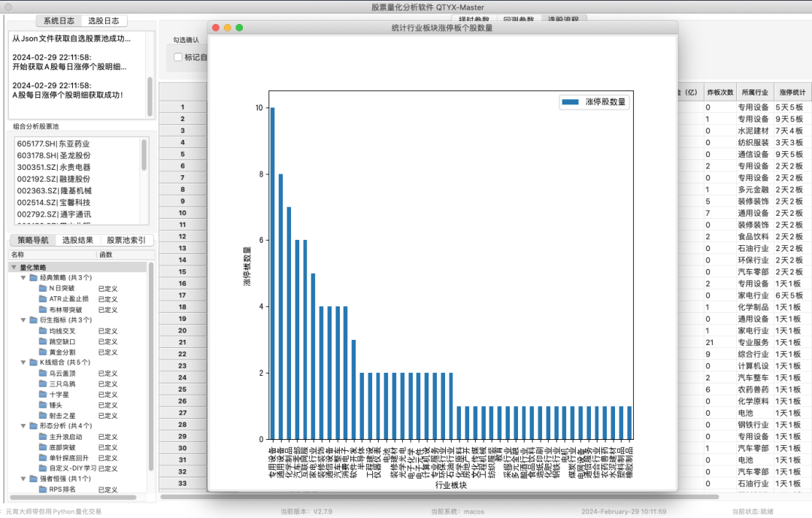Click the 纺织服装 industry cell
This screenshot has width=812, height=518.
click(x=753, y=142)
